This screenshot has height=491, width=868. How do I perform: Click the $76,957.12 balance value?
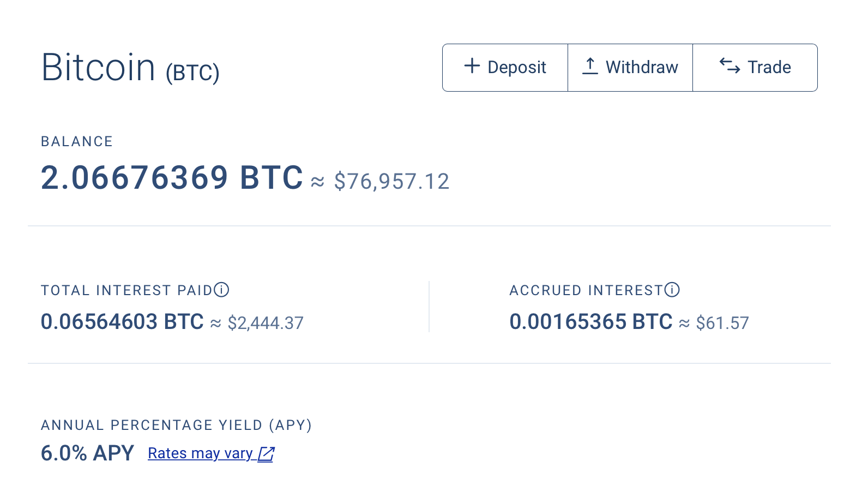click(x=391, y=181)
